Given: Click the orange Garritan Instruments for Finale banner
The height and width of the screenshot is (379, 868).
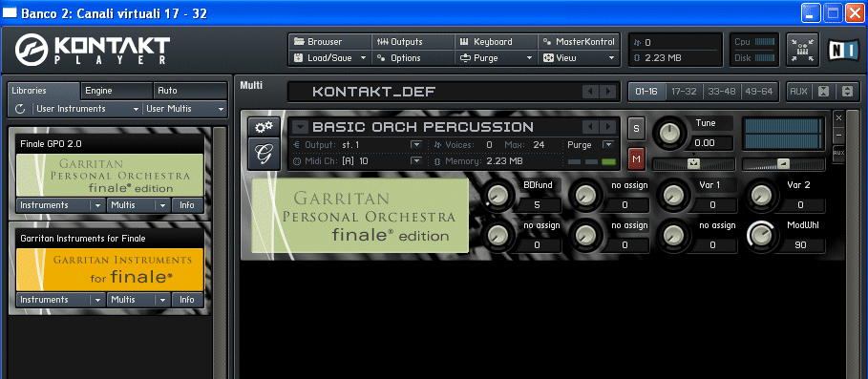Looking at the screenshot, I should (110, 269).
